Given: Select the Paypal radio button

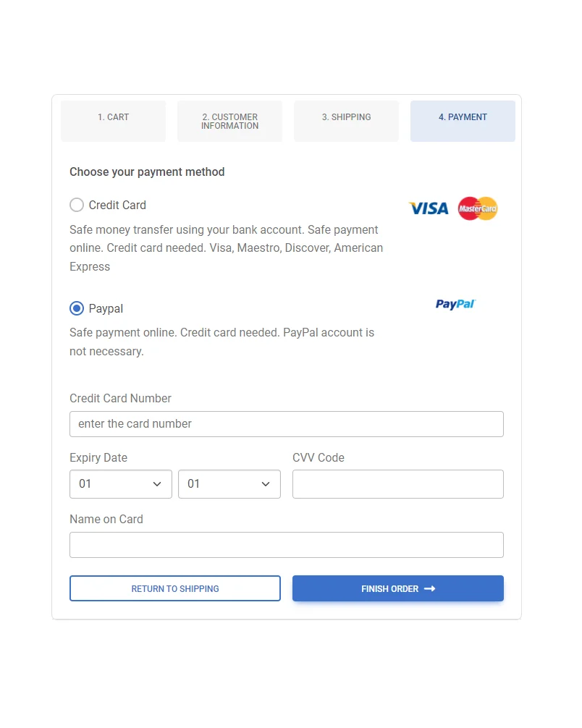Looking at the screenshot, I should click(x=77, y=308).
